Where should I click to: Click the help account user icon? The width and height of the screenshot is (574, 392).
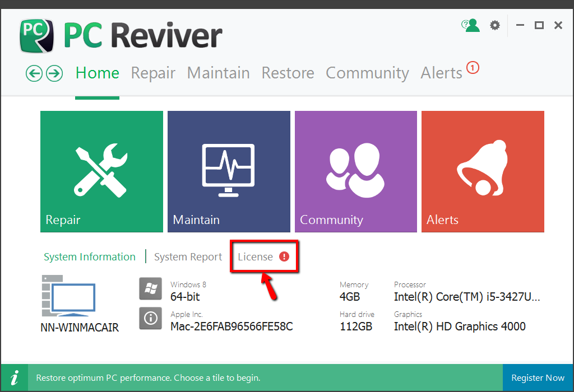pyautogui.click(x=471, y=25)
